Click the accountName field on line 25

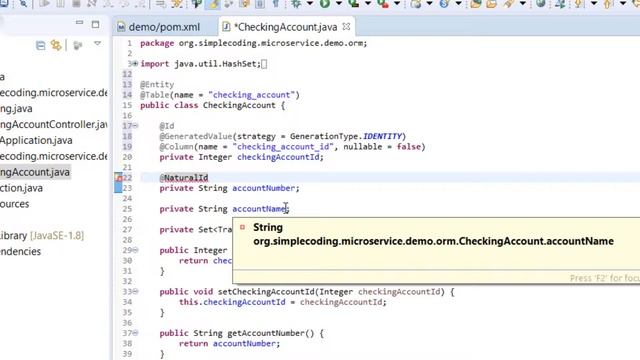point(259,209)
